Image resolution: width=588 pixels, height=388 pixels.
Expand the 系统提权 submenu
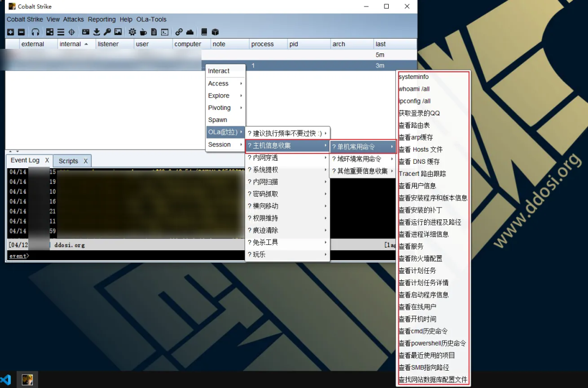(287, 170)
